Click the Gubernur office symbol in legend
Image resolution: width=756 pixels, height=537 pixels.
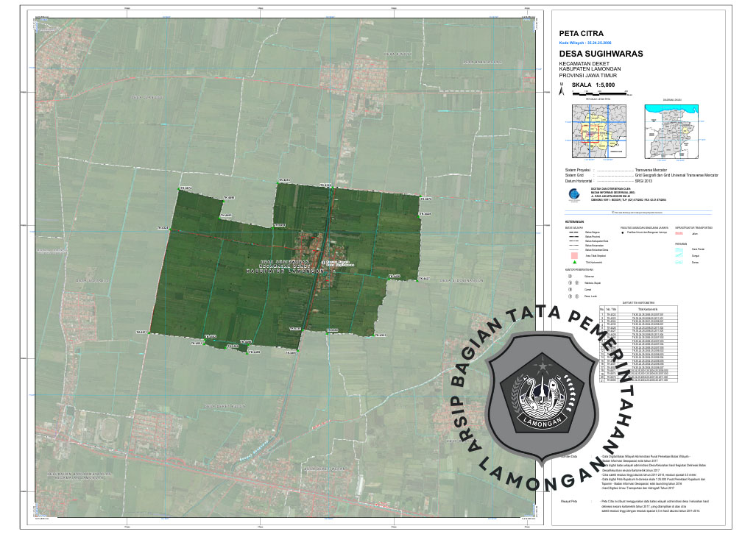pos(570,277)
